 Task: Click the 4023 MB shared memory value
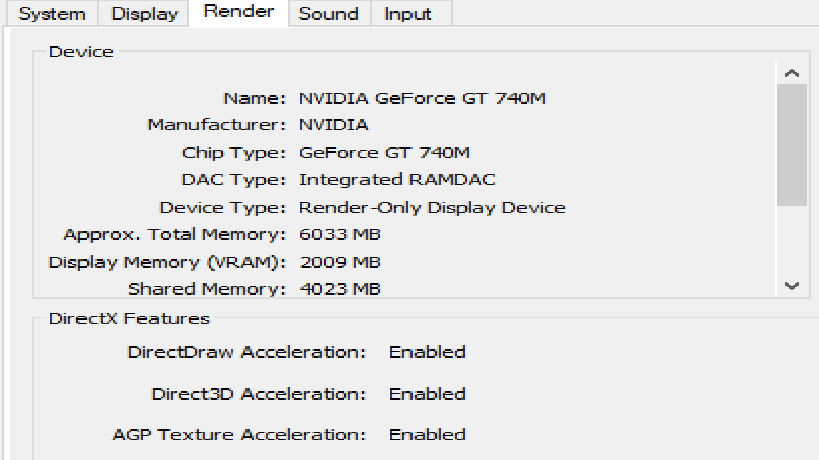coord(340,289)
